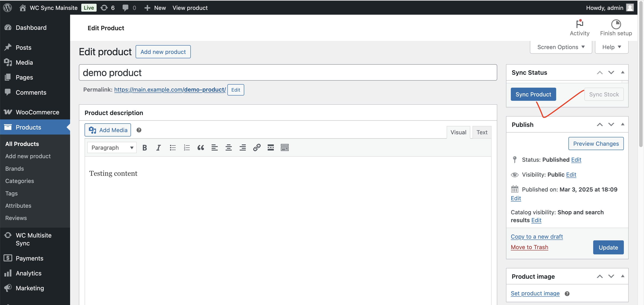The height and width of the screenshot is (305, 644).
Task: Click Preview Changes button
Action: [596, 144]
